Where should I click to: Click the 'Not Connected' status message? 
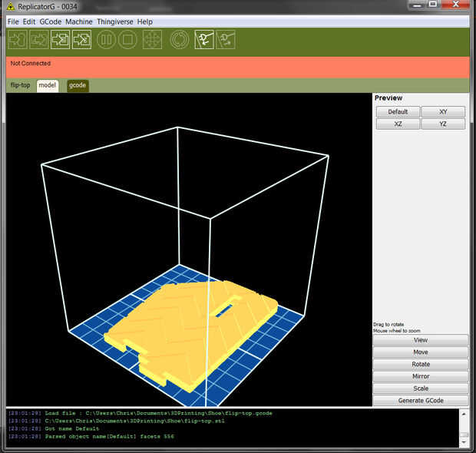(x=31, y=64)
